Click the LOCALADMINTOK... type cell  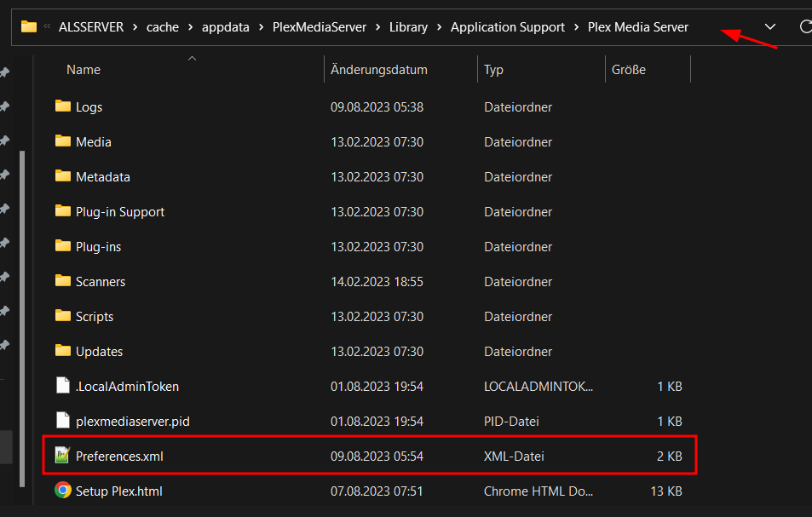[x=538, y=387]
